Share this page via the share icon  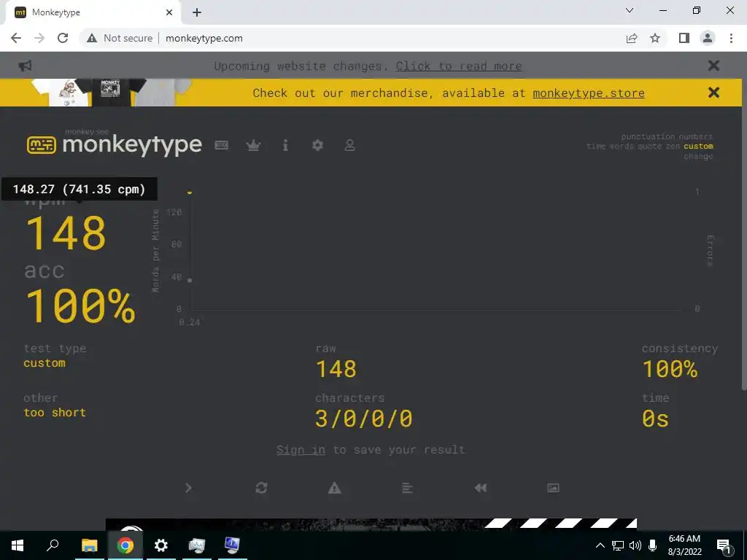point(632,38)
